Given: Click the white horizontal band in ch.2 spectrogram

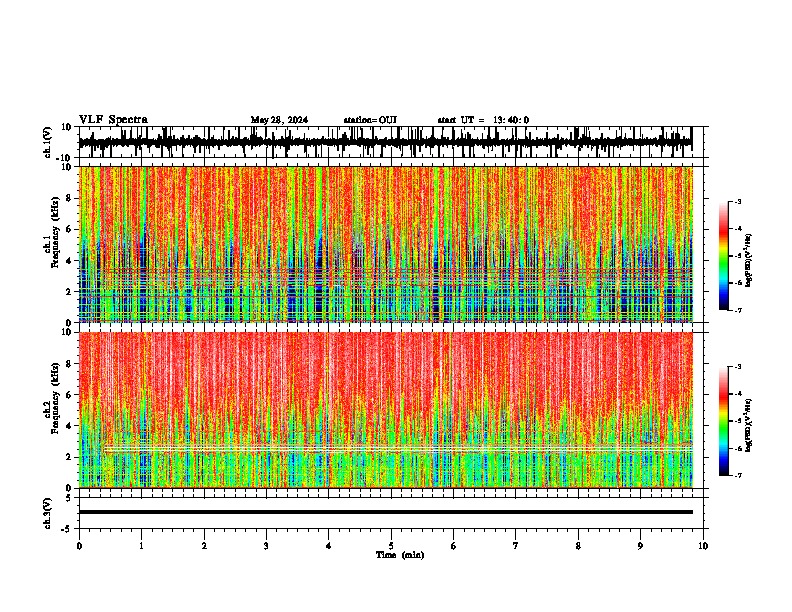Looking at the screenshot, I should tap(398, 448).
